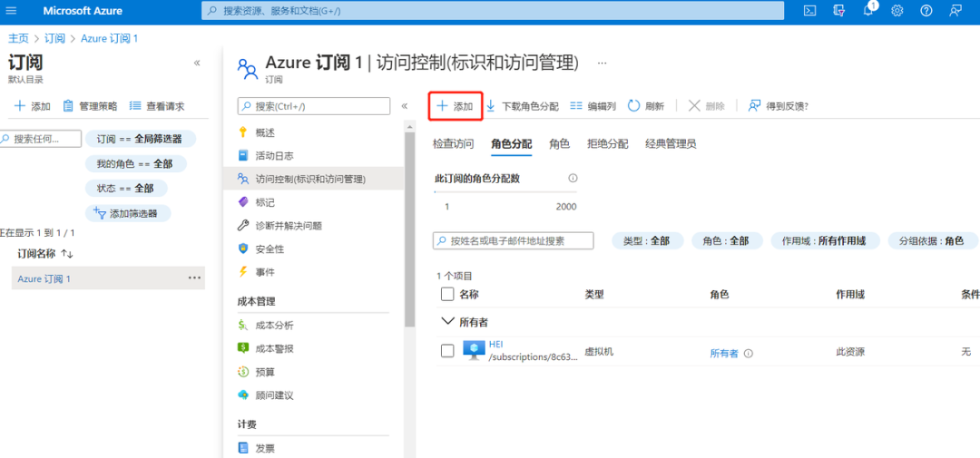This screenshot has width=980, height=458.
Task: Open 顾问建议 advisor recommendations item
Action: pyautogui.click(x=266, y=395)
